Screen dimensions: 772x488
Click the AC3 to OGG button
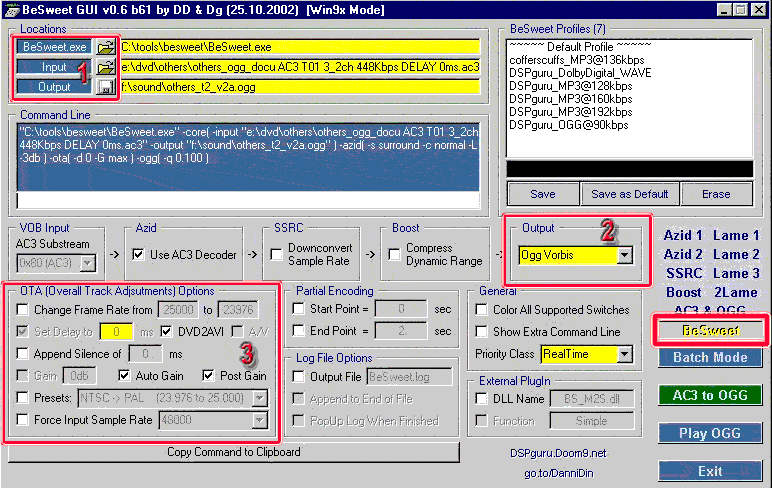pos(710,395)
